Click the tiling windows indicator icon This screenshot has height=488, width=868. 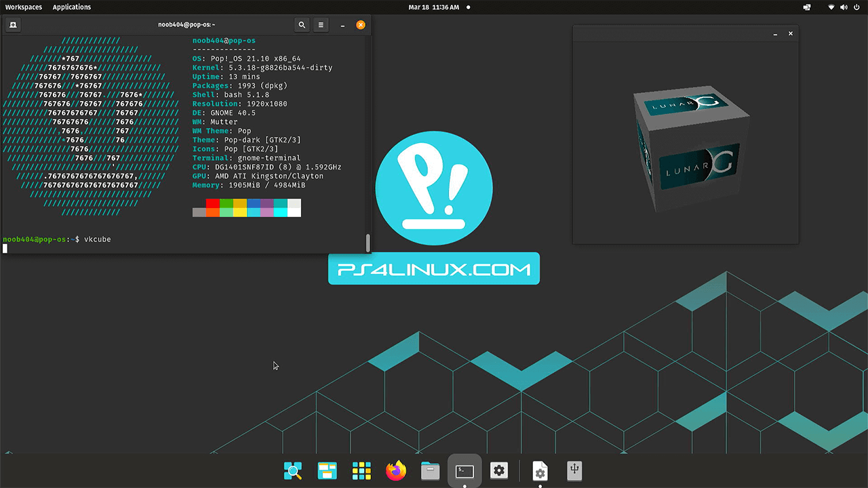pos(806,7)
